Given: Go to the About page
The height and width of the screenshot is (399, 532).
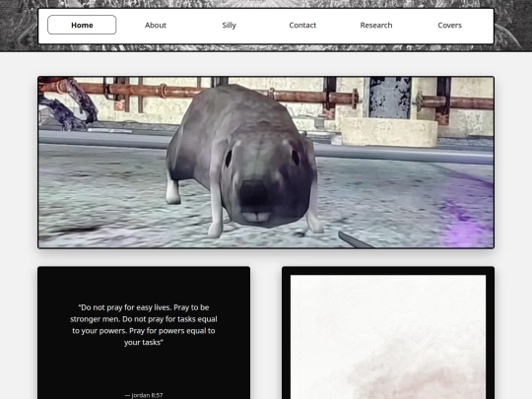Looking at the screenshot, I should point(156,25).
